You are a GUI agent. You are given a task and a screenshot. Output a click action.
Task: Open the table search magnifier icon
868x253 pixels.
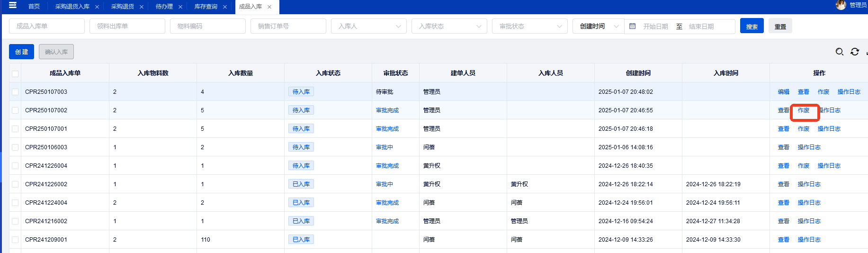(840, 52)
